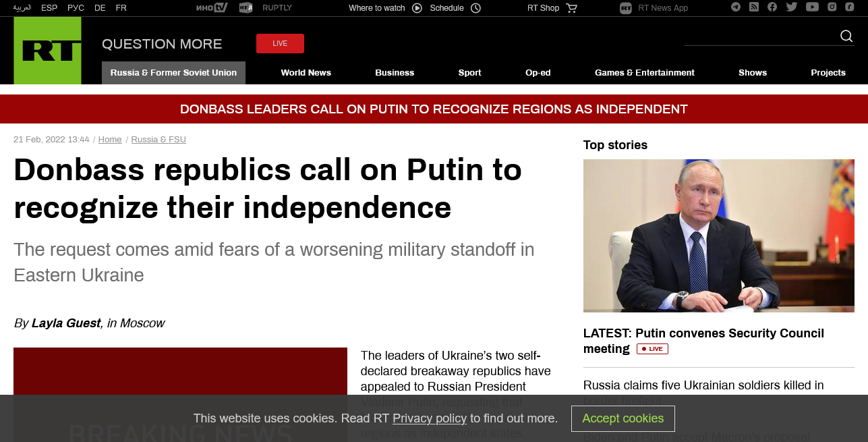Screen dimensions: 868x442
Task: Switch to the Arabic language edition
Action: pyautogui.click(x=22, y=8)
